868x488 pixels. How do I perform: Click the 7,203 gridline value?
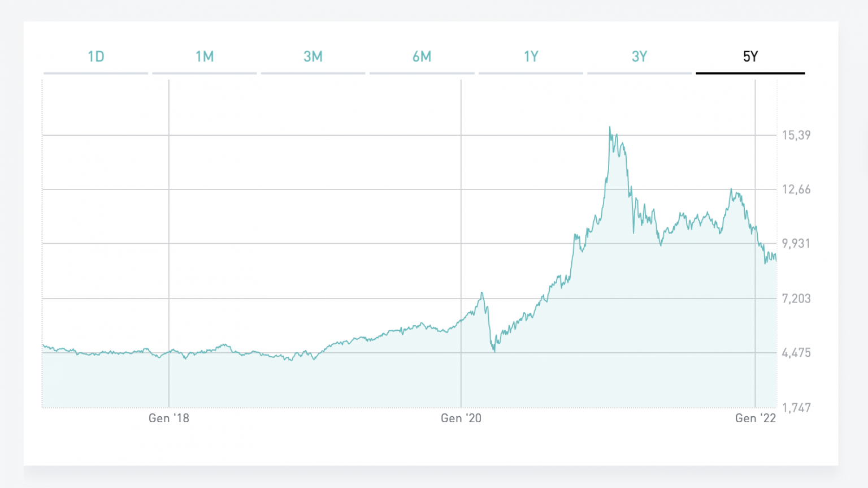pos(796,299)
